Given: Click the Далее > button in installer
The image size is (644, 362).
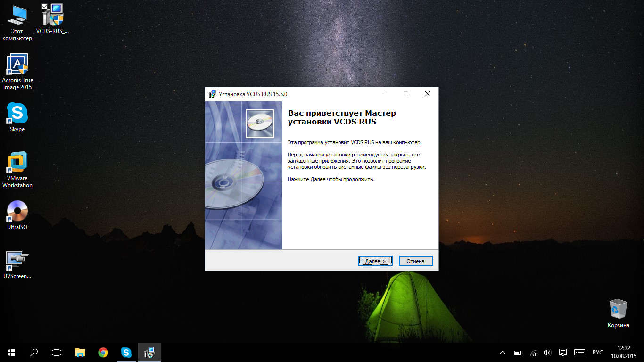Looking at the screenshot, I should click(x=375, y=261).
